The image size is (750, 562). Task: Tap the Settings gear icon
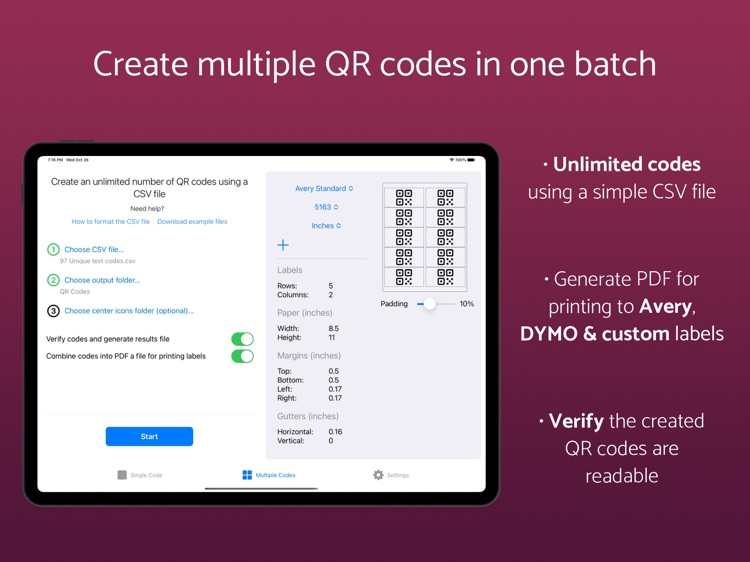pos(378,475)
